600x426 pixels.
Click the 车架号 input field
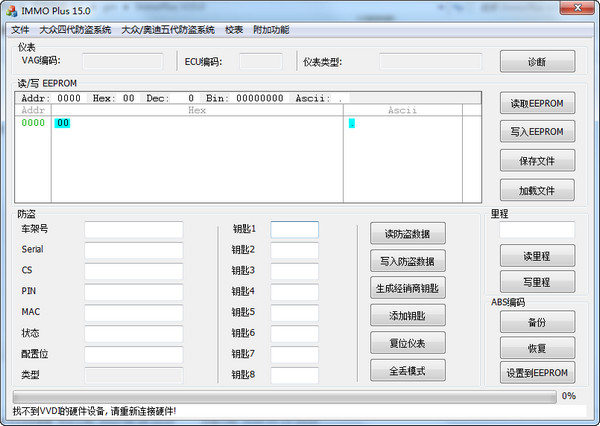(x=134, y=230)
